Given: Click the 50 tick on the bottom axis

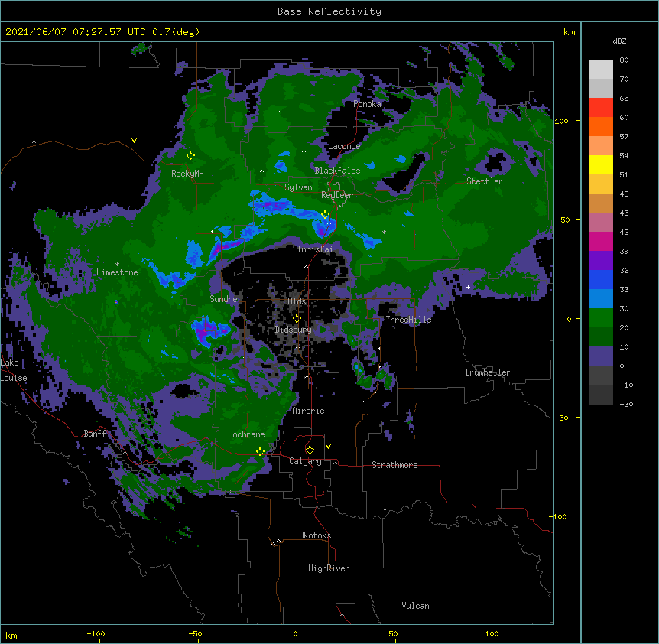Looking at the screenshot, I should coord(393,633).
